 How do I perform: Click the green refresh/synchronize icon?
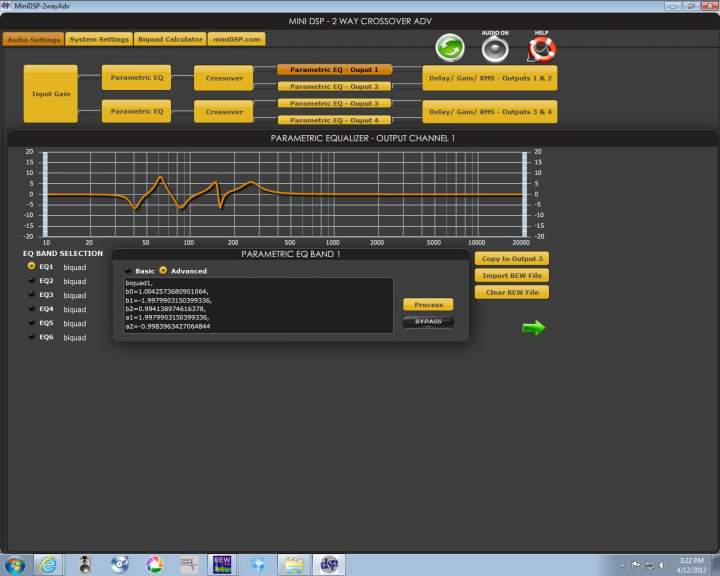point(450,48)
